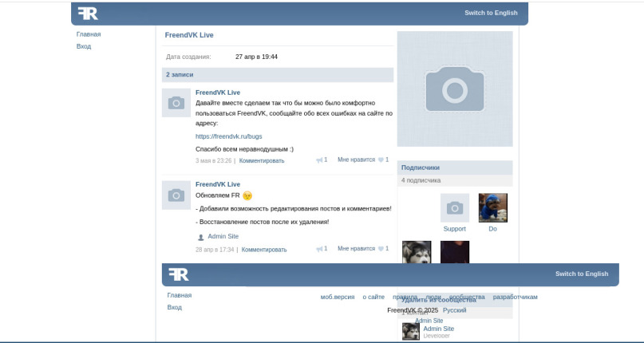Open о сайте footer link
Viewport: 644px width, 343px height.
[x=373, y=297]
